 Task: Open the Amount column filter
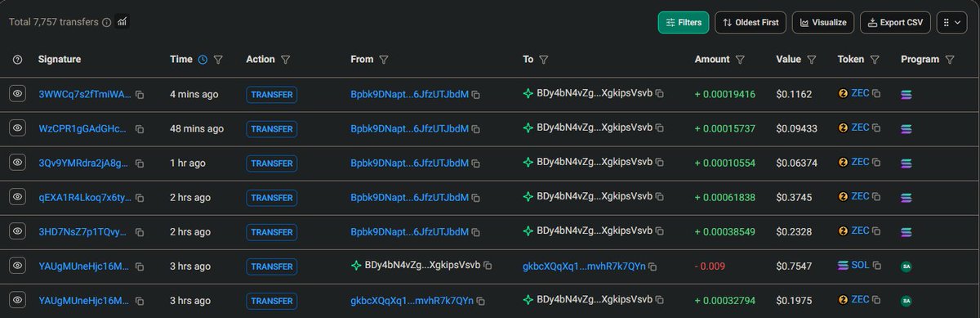[x=740, y=60]
